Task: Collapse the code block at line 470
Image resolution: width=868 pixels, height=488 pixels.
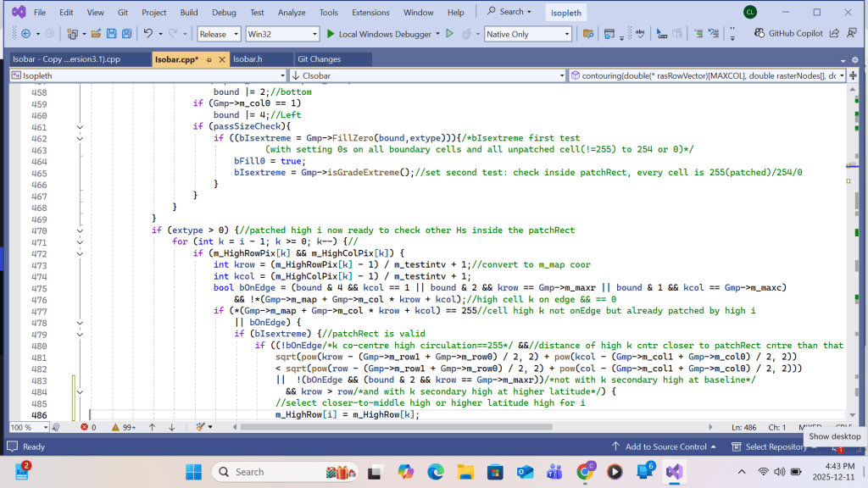Action: coord(81,230)
